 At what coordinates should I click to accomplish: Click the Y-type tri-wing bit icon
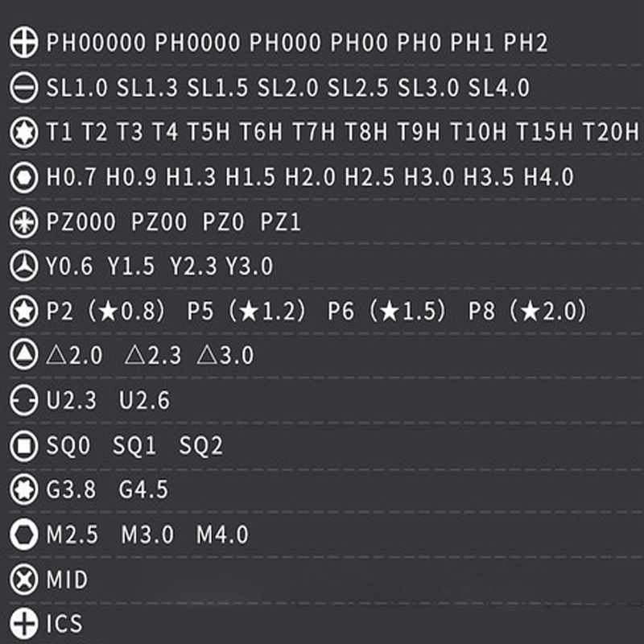coord(24,266)
